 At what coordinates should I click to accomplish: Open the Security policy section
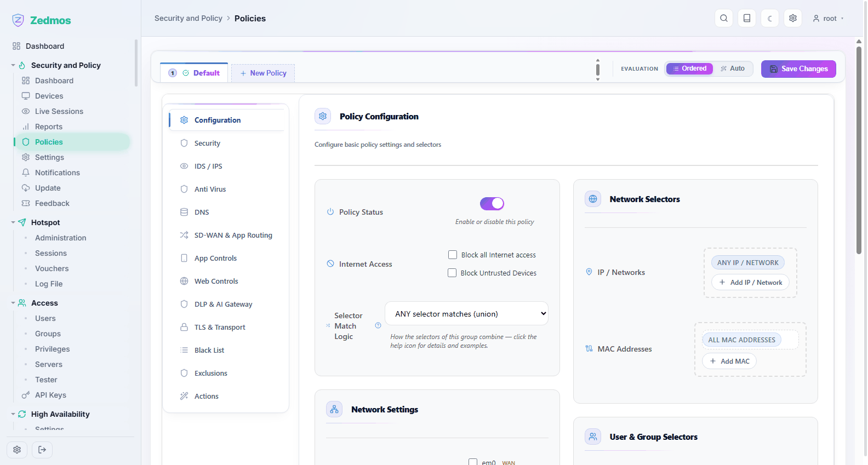226,143
